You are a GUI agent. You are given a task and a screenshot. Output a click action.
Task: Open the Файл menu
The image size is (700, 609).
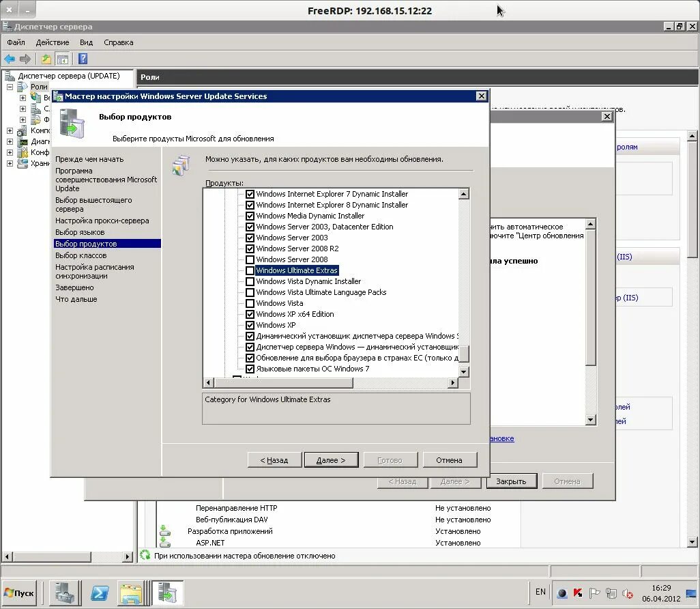(x=16, y=42)
